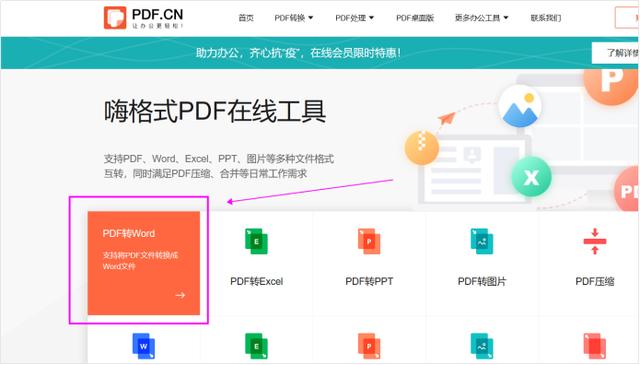Open the 联系我们 contact link
The image size is (640, 365).
[546, 18]
